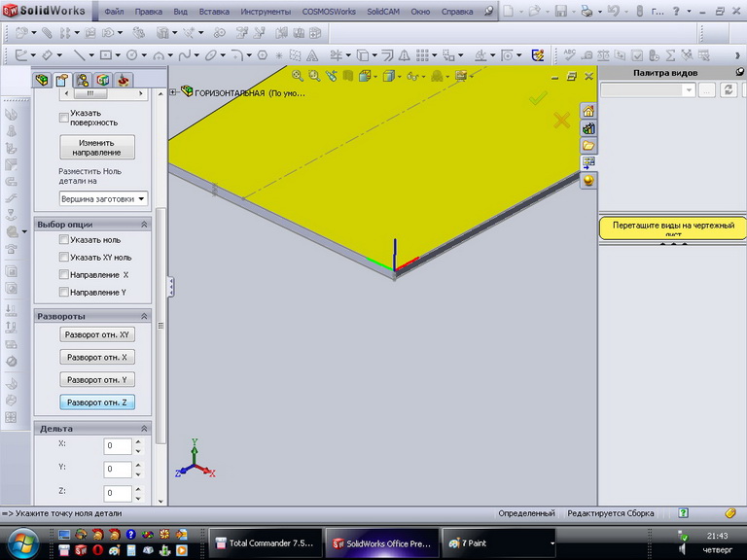747x560 pixels.
Task: Open the Инструменты menu
Action: tap(266, 12)
